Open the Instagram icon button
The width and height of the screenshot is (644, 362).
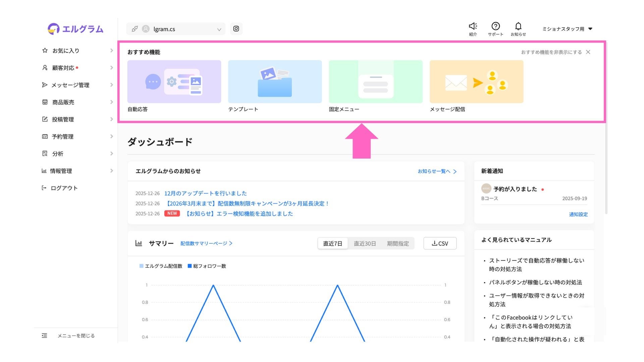(236, 29)
